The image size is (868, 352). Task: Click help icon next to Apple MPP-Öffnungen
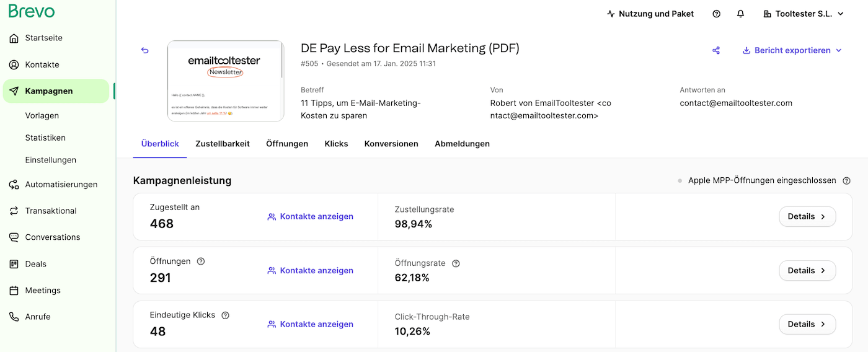(847, 181)
